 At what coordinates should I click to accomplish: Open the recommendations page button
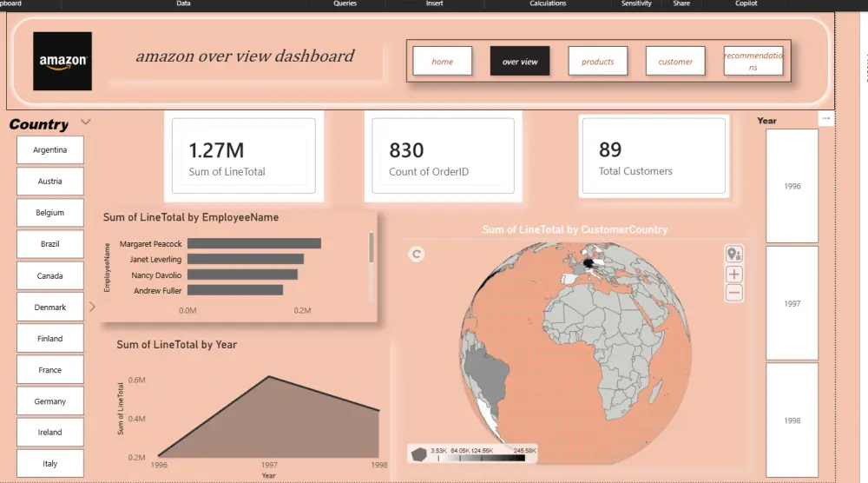[753, 62]
